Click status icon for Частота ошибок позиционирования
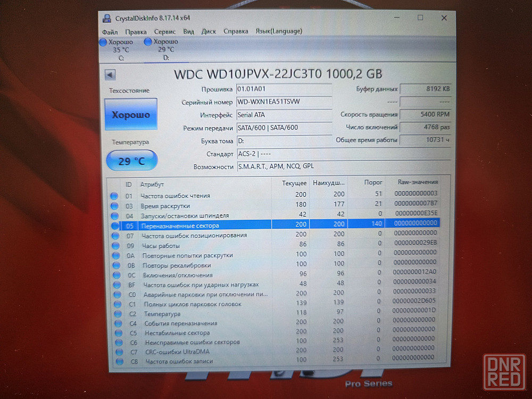 click(x=115, y=236)
